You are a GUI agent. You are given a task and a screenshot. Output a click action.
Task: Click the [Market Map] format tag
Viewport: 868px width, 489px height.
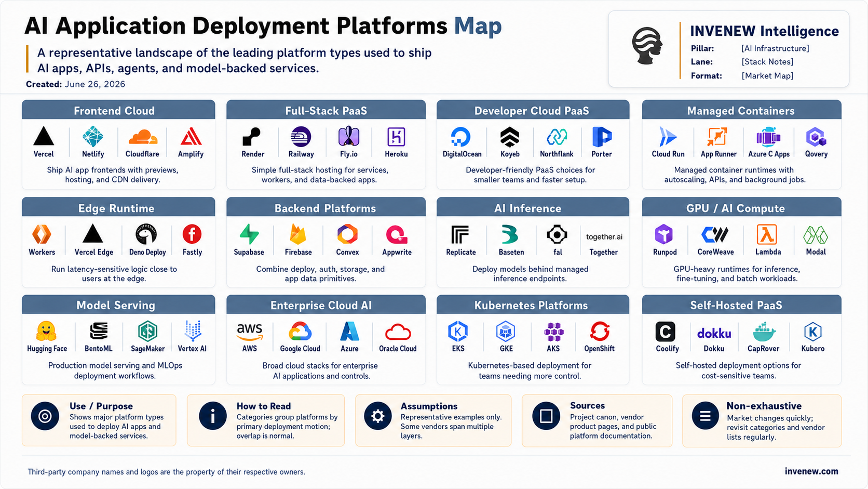[x=767, y=76]
